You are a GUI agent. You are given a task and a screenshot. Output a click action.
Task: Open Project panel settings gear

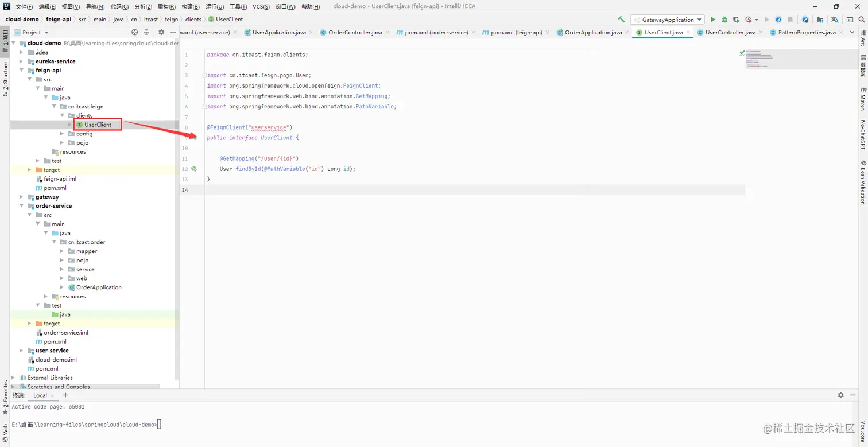[x=161, y=33]
